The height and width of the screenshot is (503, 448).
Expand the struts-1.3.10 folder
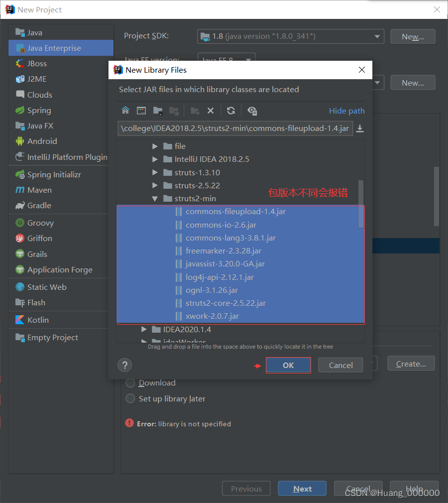point(155,172)
